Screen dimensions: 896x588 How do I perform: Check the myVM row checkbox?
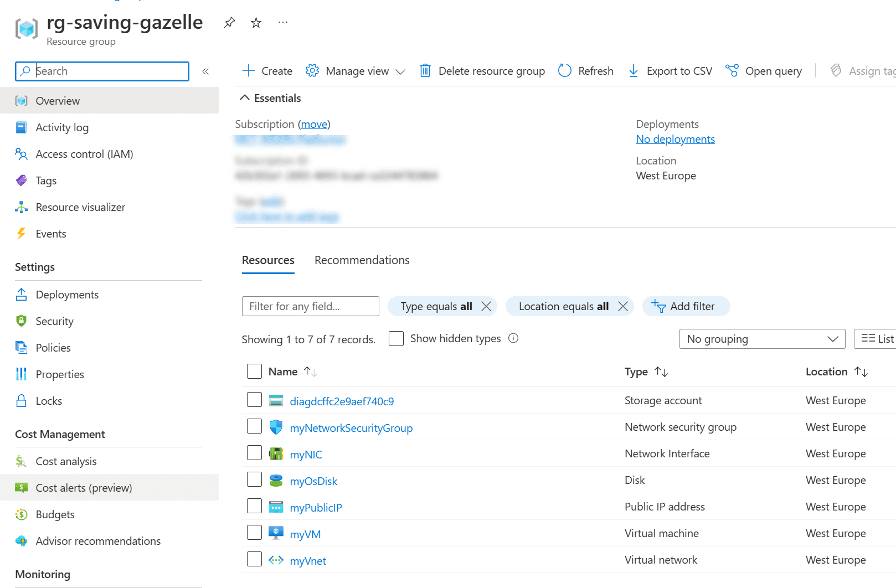tap(254, 533)
